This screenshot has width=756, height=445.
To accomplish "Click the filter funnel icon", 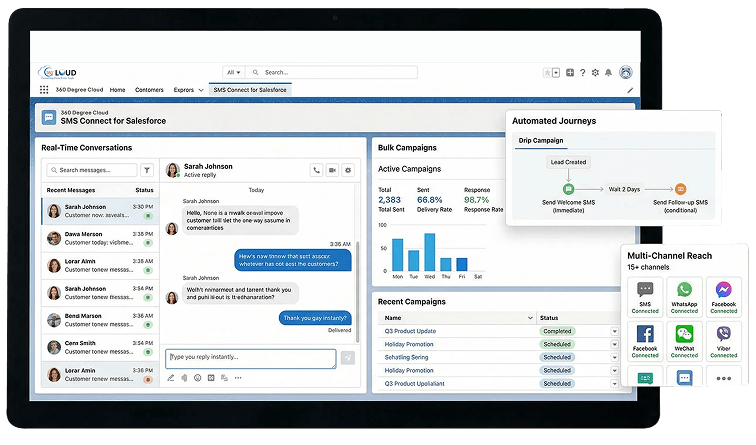I will [x=147, y=170].
